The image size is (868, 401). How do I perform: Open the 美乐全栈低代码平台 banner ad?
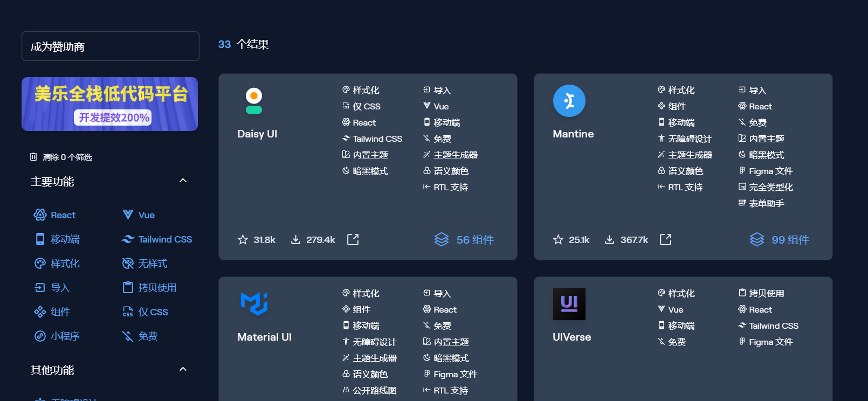[x=110, y=104]
